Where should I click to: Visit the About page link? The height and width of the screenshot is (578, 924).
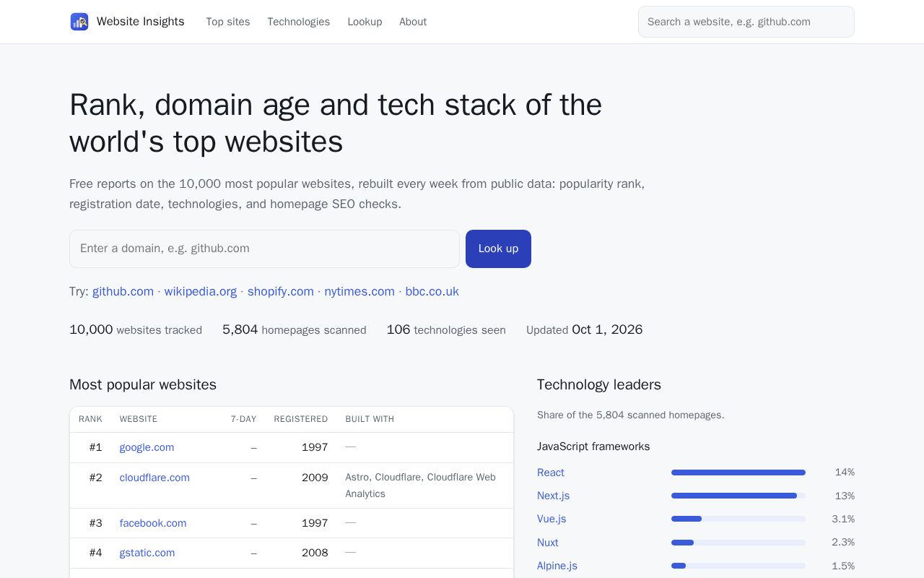pos(413,22)
